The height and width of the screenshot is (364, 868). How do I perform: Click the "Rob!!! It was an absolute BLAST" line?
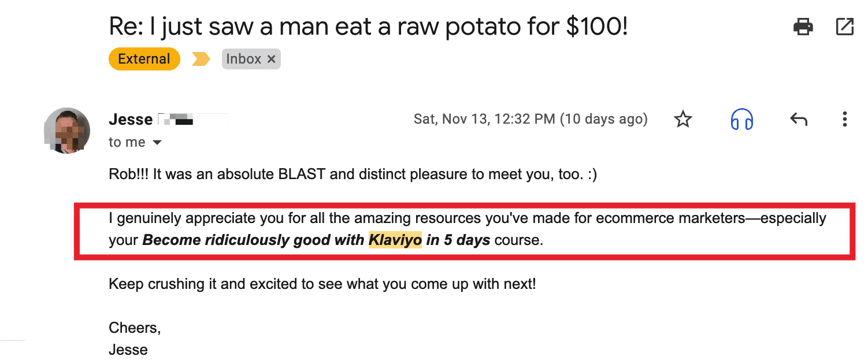pos(353,174)
